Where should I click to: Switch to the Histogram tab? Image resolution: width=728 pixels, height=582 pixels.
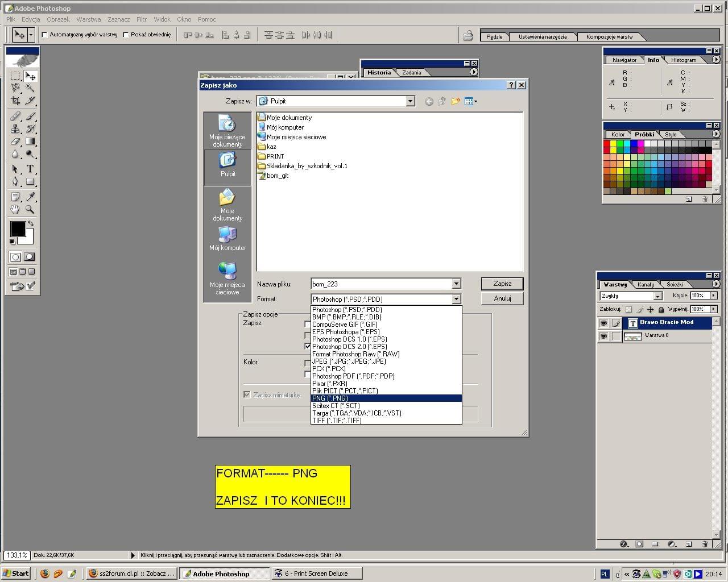click(x=683, y=60)
